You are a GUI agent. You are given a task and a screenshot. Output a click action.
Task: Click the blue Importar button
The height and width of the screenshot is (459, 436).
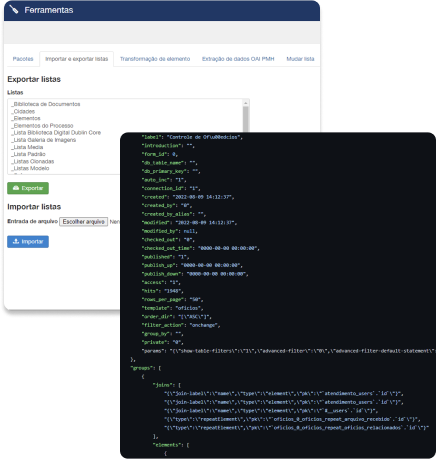[x=28, y=242]
